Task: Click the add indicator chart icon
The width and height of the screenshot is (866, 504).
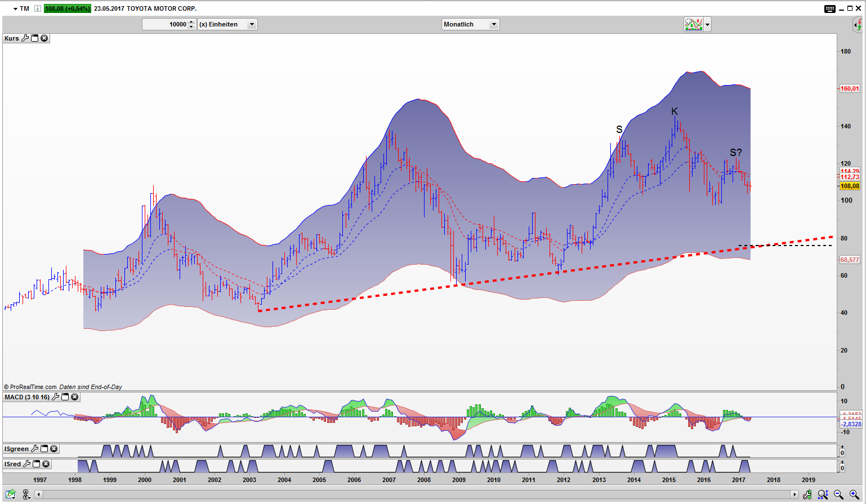Action: [694, 24]
